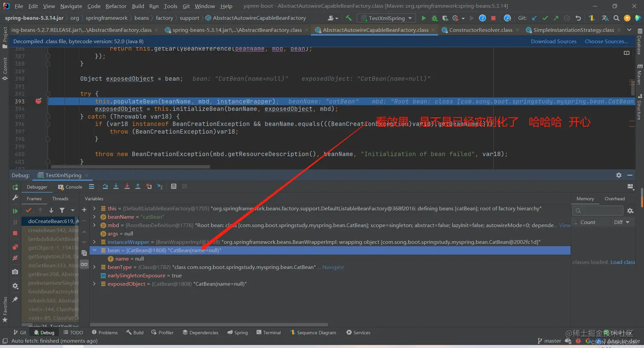Open TestXmlSpring run configuration dropdown
This screenshot has width=644, height=348.
(x=387, y=18)
